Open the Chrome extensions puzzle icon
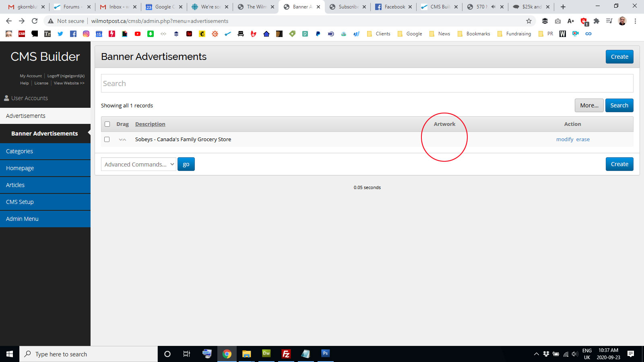 (597, 21)
